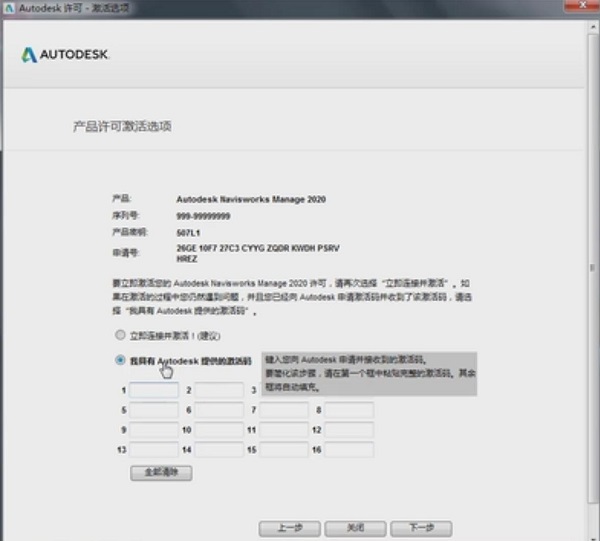
Task: Click the product key 507L1
Action: click(x=188, y=233)
